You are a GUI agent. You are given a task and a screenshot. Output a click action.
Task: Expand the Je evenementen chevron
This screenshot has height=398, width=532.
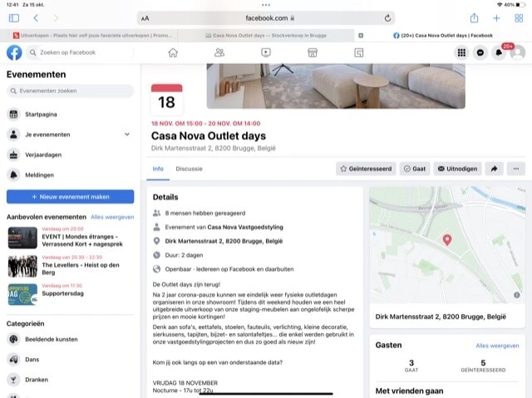click(x=127, y=135)
